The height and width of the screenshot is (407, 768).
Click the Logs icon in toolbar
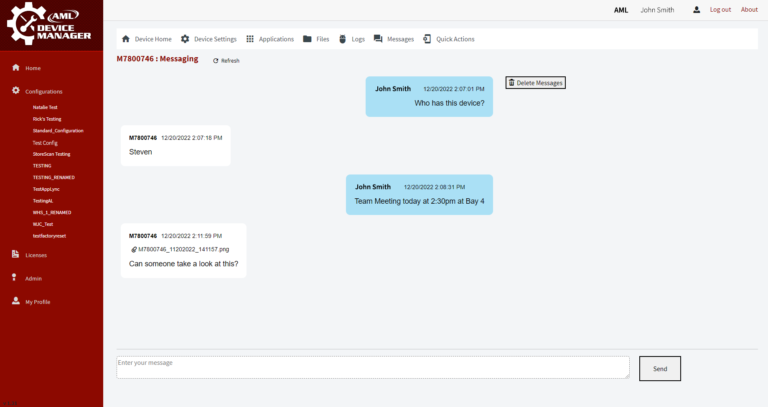(x=342, y=39)
